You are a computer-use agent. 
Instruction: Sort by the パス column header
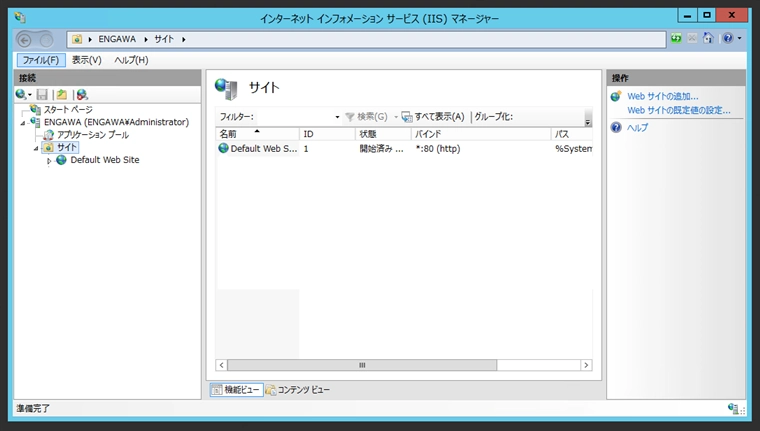tap(572, 134)
